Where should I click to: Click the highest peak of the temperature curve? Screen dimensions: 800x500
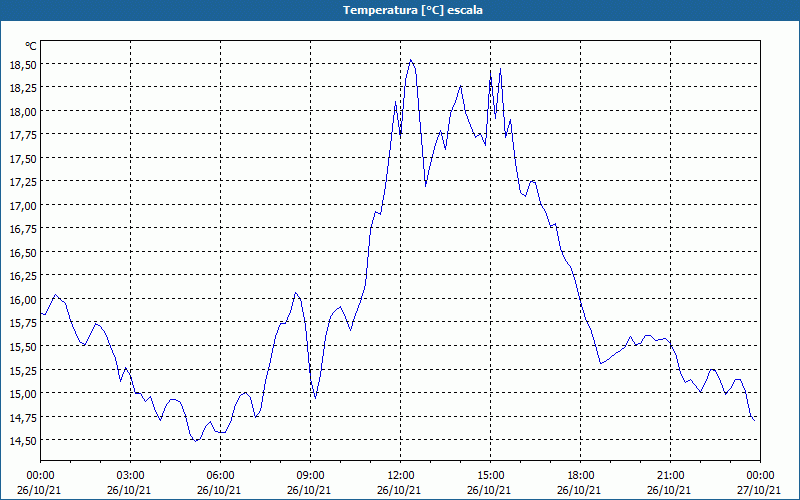click(x=411, y=60)
